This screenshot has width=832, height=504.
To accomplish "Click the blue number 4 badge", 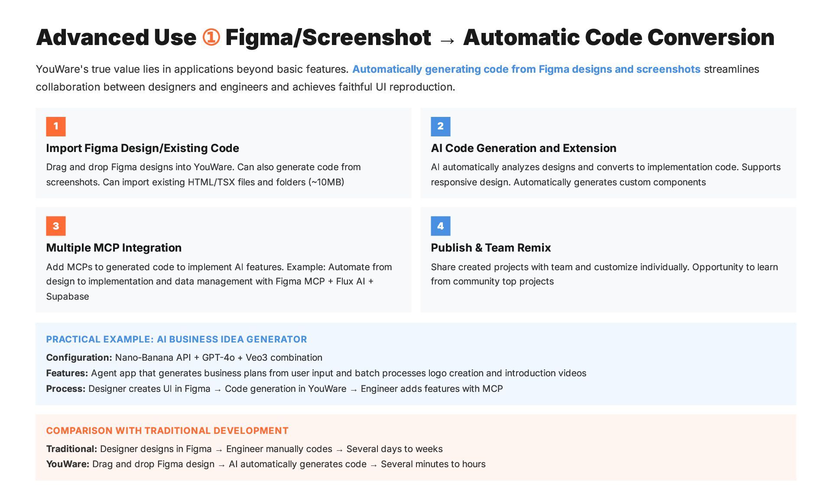I will 440,226.
